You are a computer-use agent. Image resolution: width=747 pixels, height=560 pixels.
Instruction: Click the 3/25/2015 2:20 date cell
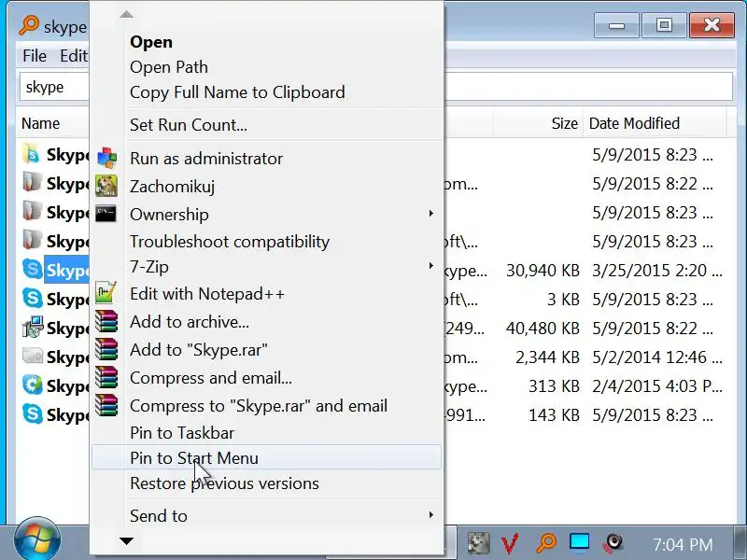click(x=657, y=271)
